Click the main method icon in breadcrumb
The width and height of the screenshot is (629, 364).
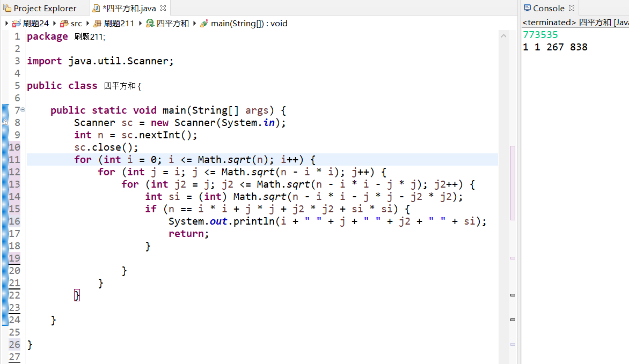point(204,24)
